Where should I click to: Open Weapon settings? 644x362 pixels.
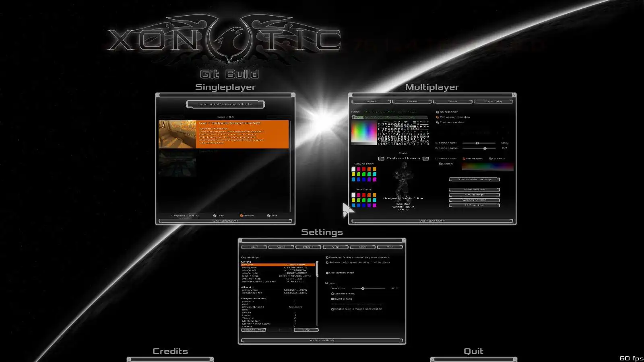tap(475, 200)
